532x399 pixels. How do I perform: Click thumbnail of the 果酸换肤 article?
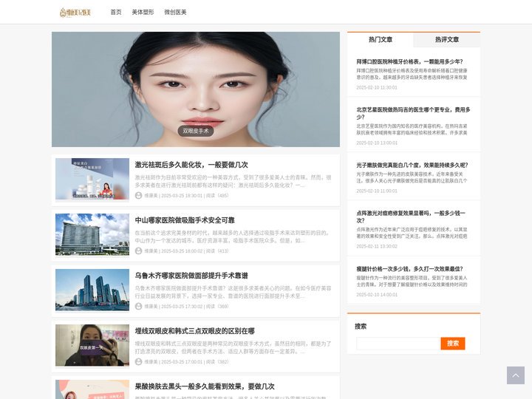pos(92,389)
